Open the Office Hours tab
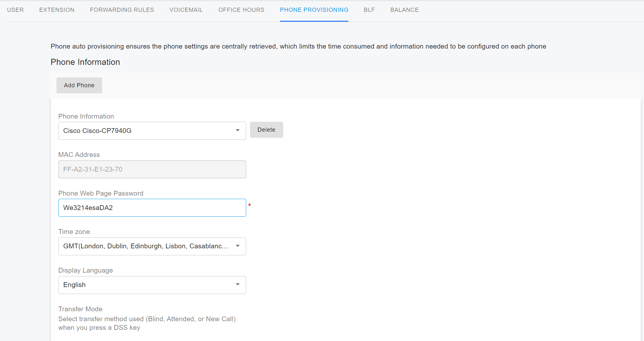The height and width of the screenshot is (341, 644). pos(241,10)
